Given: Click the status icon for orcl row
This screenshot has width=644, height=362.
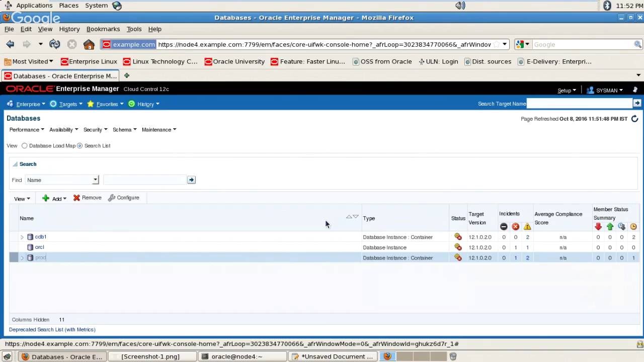Looking at the screenshot, I should pyautogui.click(x=458, y=247).
